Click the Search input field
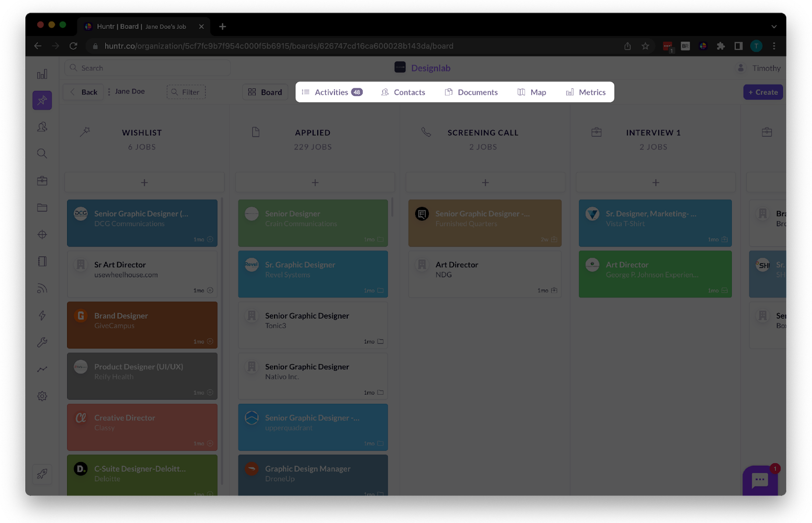The width and height of the screenshot is (812, 523). (147, 68)
